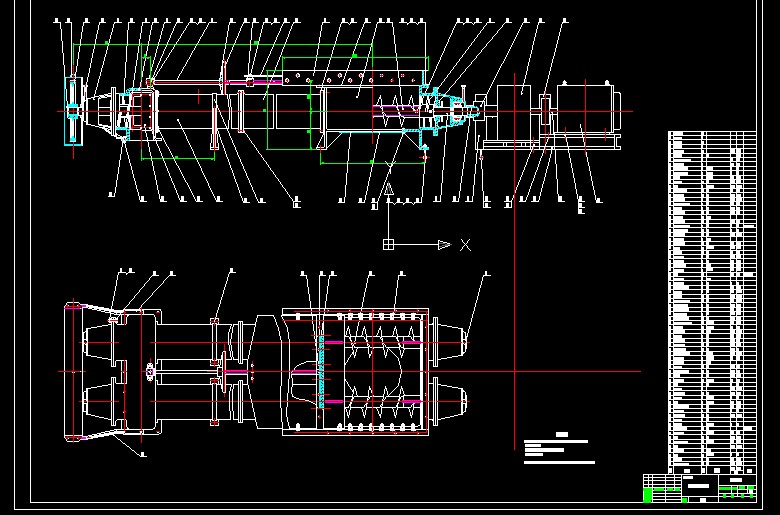Click the X axis arrow of UCS icon
The image size is (780, 515).
(445, 244)
